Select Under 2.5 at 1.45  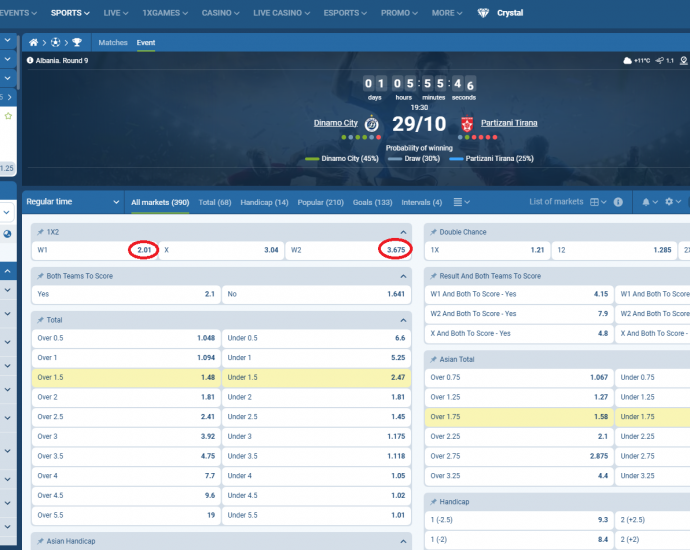click(x=316, y=417)
